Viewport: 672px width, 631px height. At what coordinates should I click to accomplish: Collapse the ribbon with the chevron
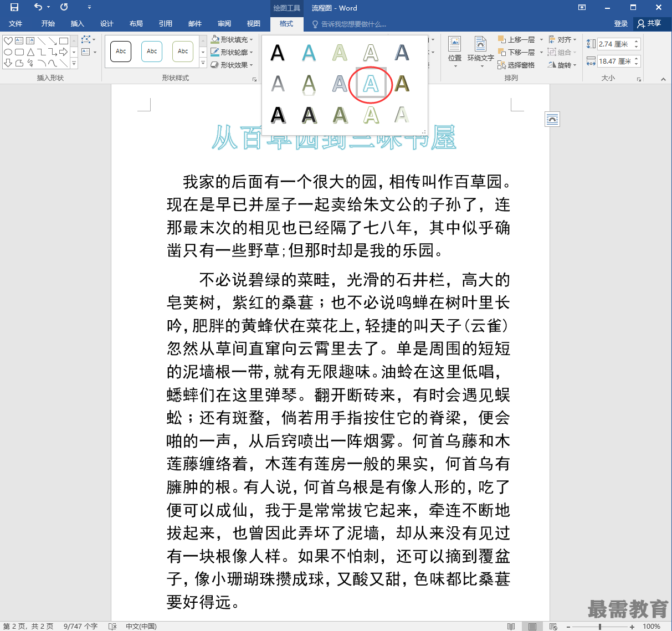point(663,79)
